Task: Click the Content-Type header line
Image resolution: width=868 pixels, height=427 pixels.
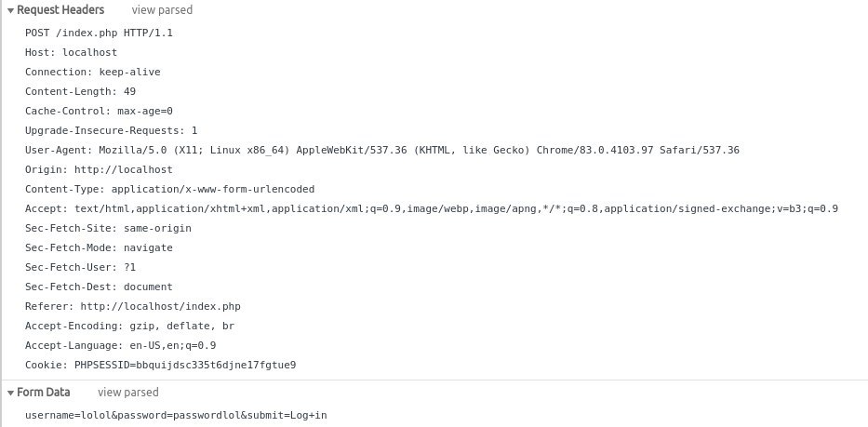Action: pyautogui.click(x=169, y=190)
